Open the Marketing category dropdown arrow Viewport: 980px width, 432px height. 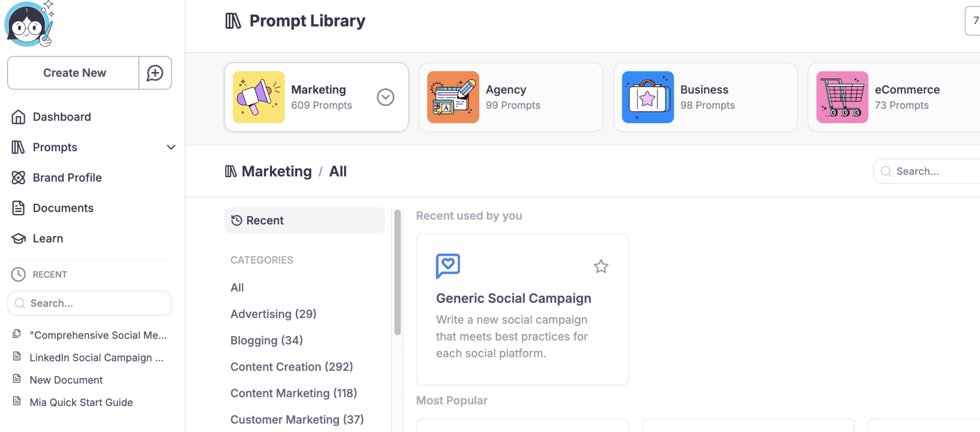(x=385, y=97)
